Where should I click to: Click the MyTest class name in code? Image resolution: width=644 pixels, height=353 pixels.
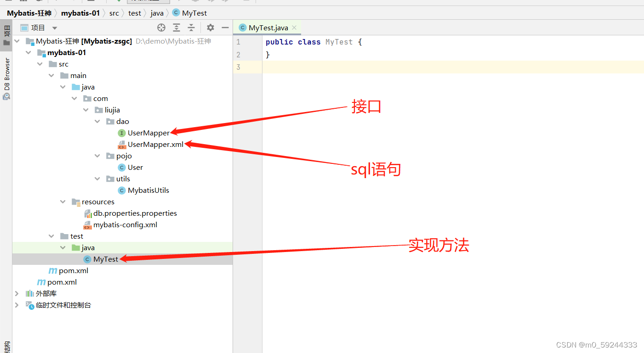tap(339, 42)
